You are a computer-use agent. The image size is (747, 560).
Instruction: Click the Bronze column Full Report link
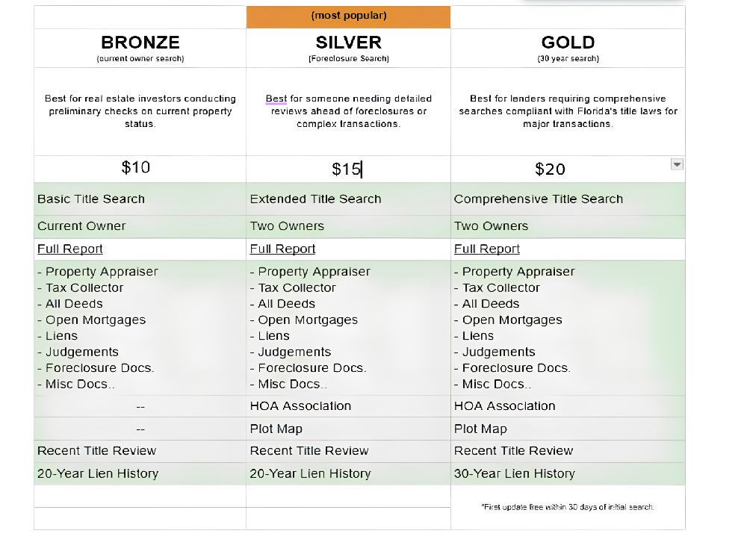click(x=70, y=249)
